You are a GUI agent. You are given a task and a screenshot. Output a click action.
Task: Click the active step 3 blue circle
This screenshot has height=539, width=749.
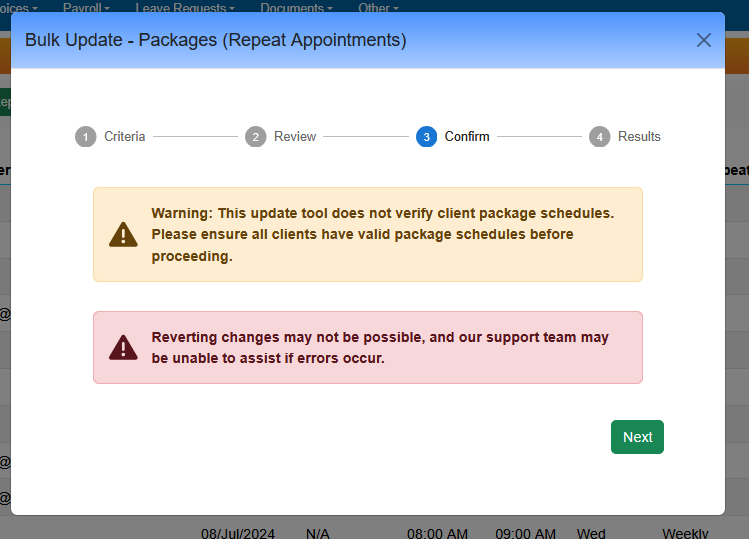click(427, 137)
